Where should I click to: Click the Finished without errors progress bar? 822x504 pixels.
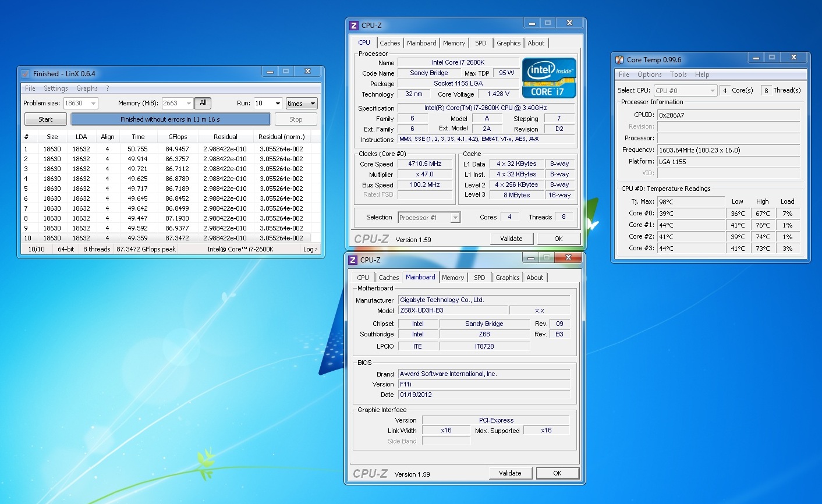tap(171, 119)
